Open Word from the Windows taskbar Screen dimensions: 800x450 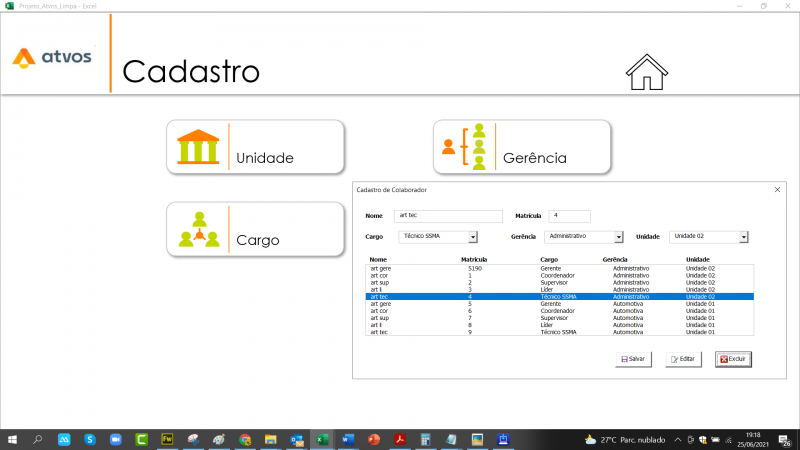[348, 439]
